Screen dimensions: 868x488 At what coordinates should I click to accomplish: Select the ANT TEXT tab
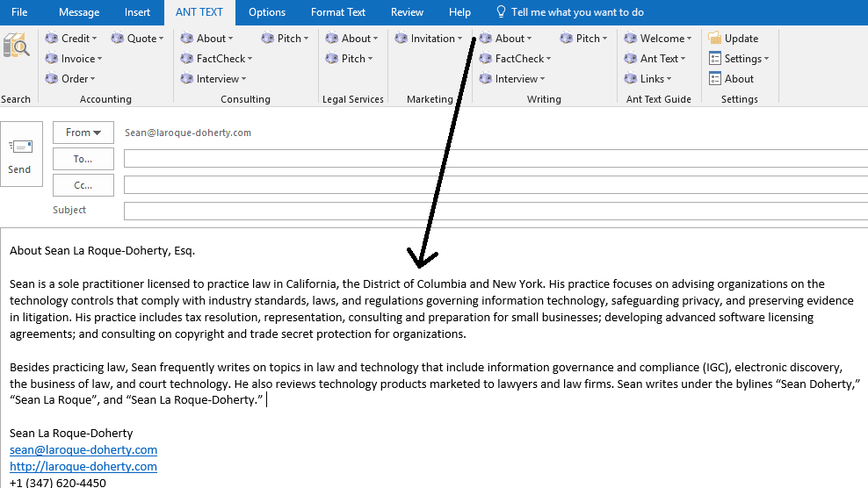(199, 12)
